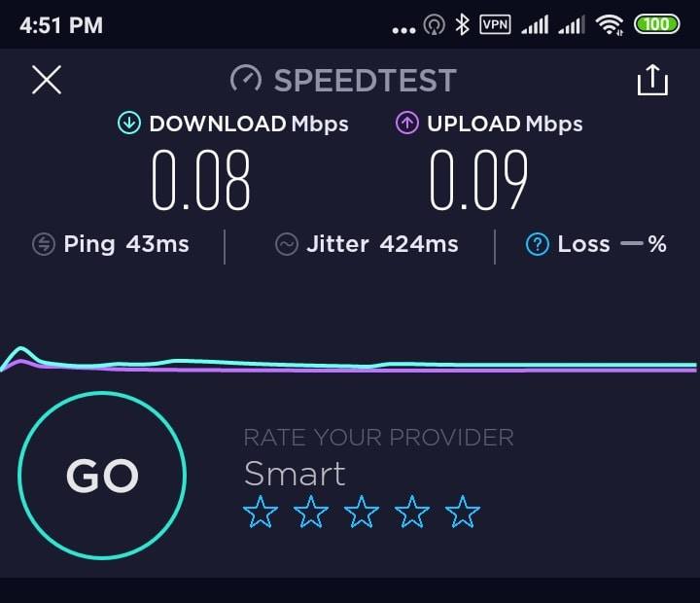Viewport: 700px width, 603px height.
Task: Tap the download arrow icon
Action: point(129,123)
